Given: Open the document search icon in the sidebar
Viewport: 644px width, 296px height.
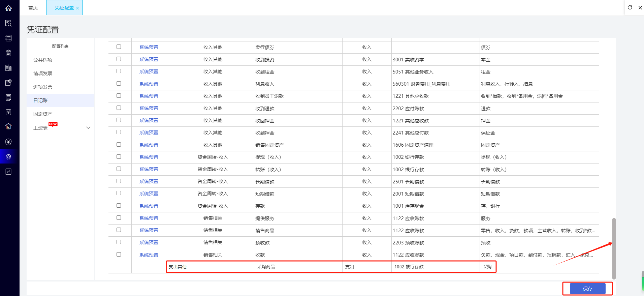Looking at the screenshot, I should 8,23.
